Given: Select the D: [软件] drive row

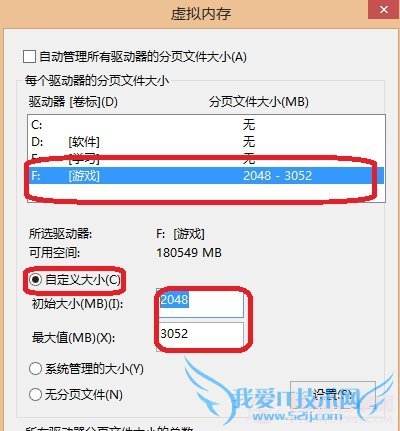Looking at the screenshot, I should [x=206, y=142].
